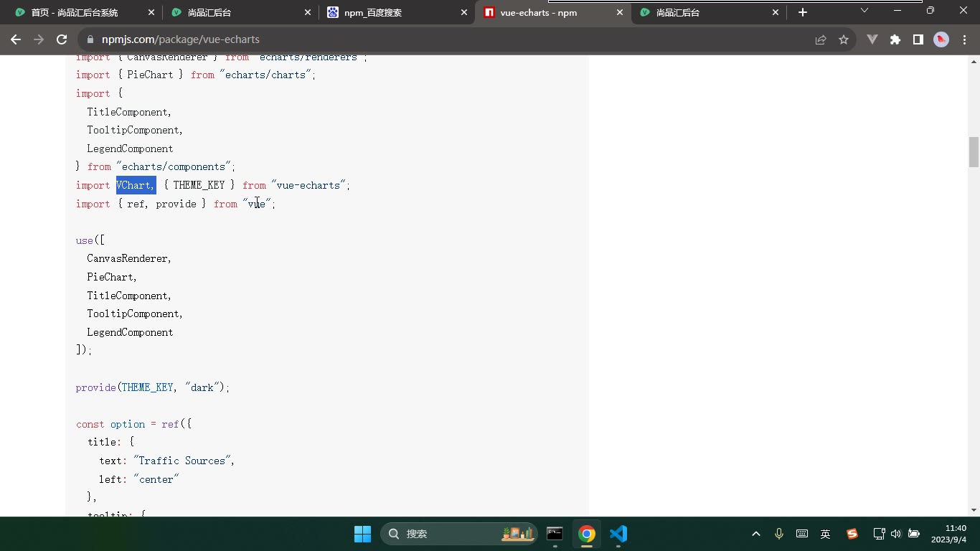
Task: Open the Sogou input method tray icon
Action: [x=852, y=534]
